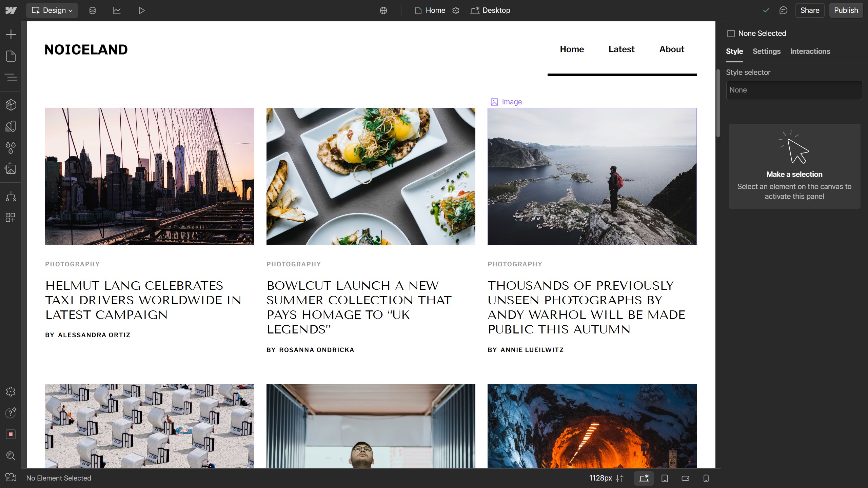Open the AI help assistant icon
This screenshot has height=488, width=868.
click(x=11, y=413)
